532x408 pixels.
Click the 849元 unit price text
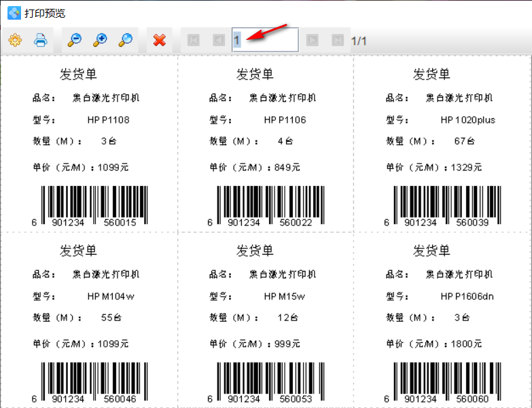click(x=287, y=168)
